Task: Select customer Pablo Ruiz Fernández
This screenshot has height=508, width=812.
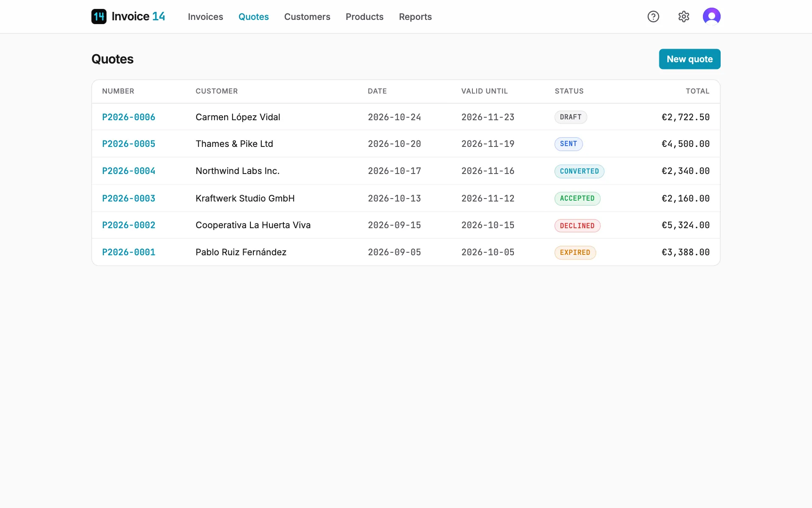Action: coord(241,252)
